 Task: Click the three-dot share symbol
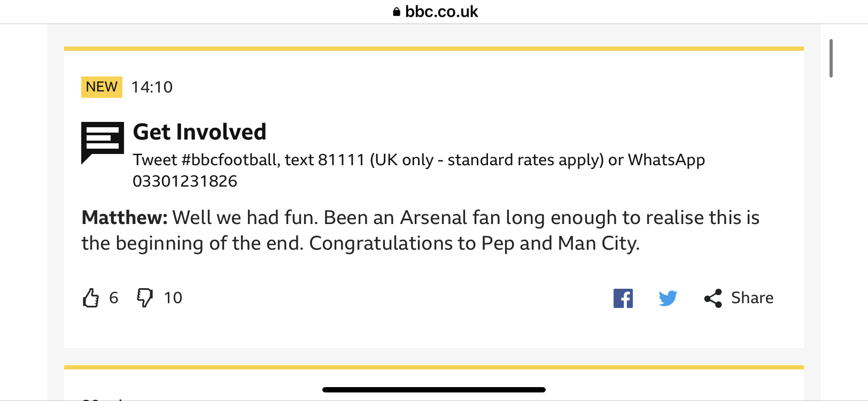(713, 298)
